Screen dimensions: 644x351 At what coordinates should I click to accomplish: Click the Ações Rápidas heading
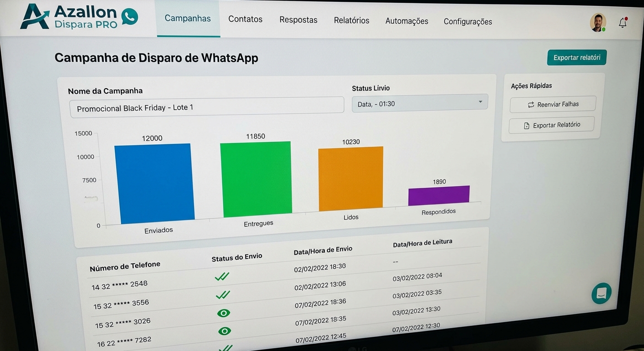click(531, 85)
